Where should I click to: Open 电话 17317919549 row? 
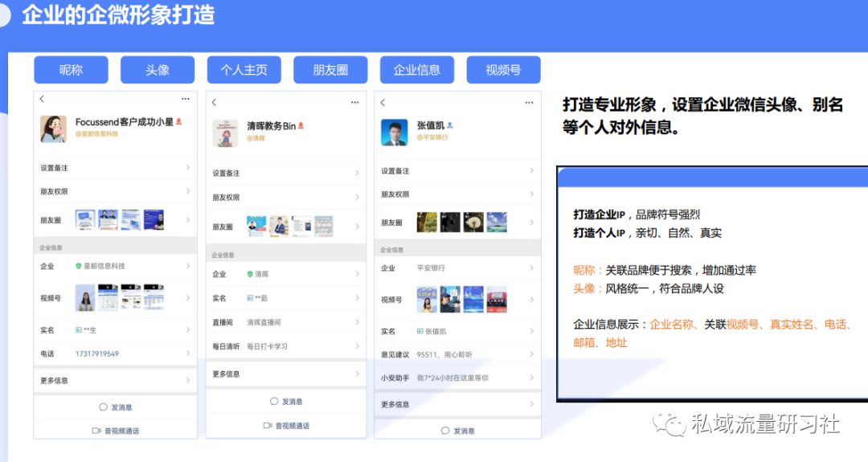point(115,354)
